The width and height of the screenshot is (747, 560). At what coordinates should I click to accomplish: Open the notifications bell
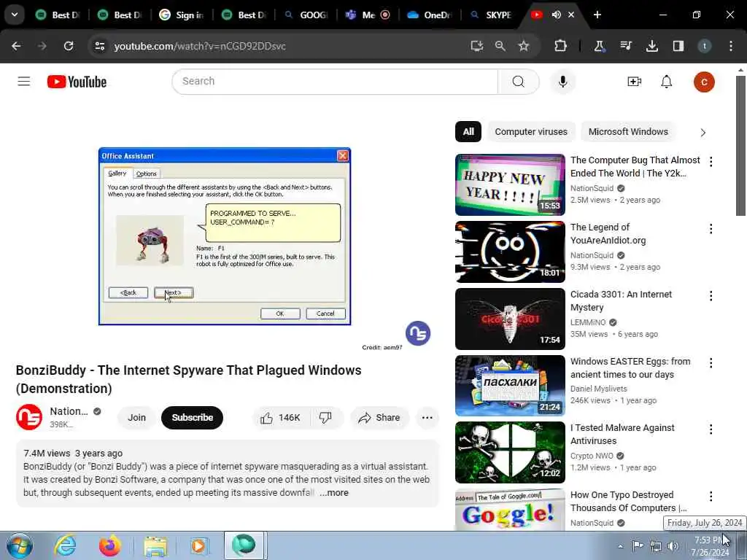[x=667, y=82]
